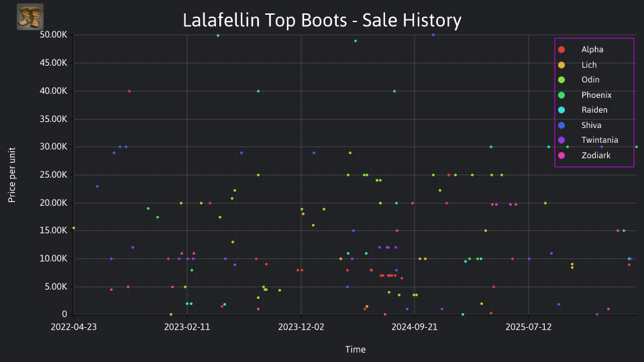The width and height of the screenshot is (644, 362).
Task: Click the Raiden legend label
Action: click(x=594, y=110)
